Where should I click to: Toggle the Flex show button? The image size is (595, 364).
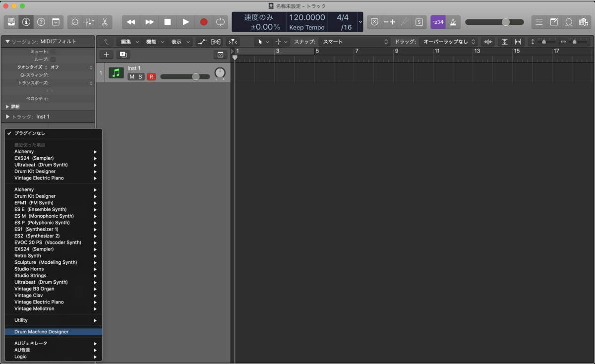click(216, 42)
